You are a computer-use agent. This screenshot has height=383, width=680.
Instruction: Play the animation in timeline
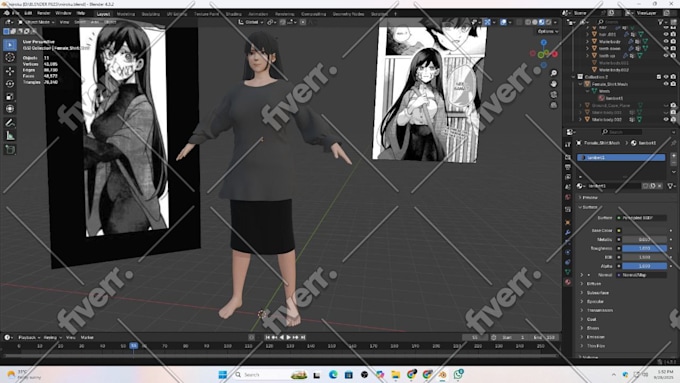(x=289, y=337)
